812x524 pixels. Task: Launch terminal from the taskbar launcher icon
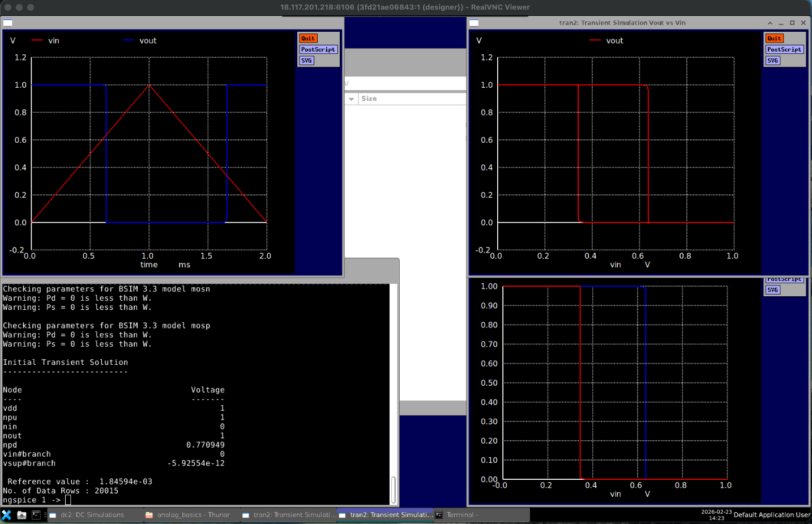tap(36, 515)
